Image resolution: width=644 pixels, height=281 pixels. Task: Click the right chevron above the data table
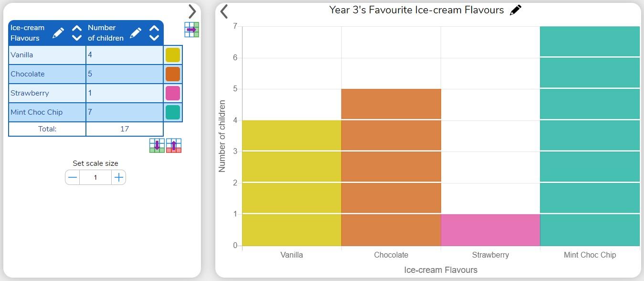tap(192, 11)
